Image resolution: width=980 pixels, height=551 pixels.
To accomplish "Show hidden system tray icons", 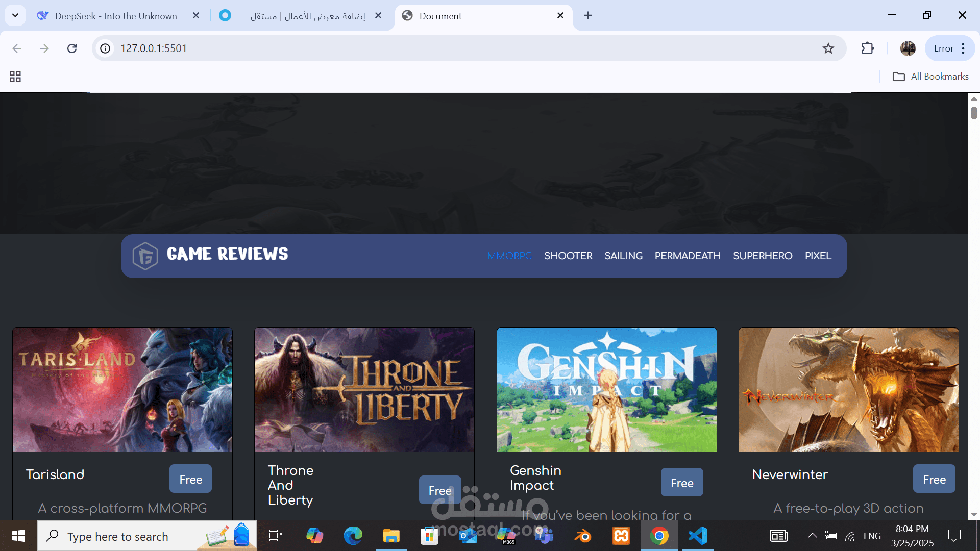I will (812, 536).
